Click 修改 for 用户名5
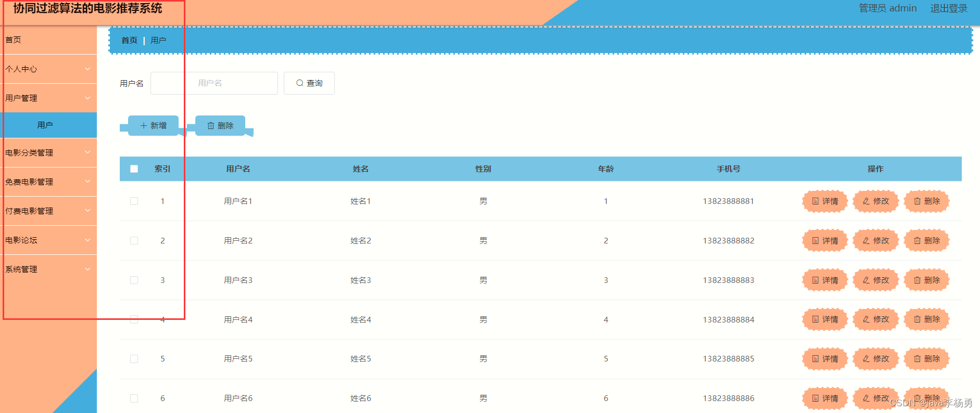980x413 pixels. click(x=876, y=359)
